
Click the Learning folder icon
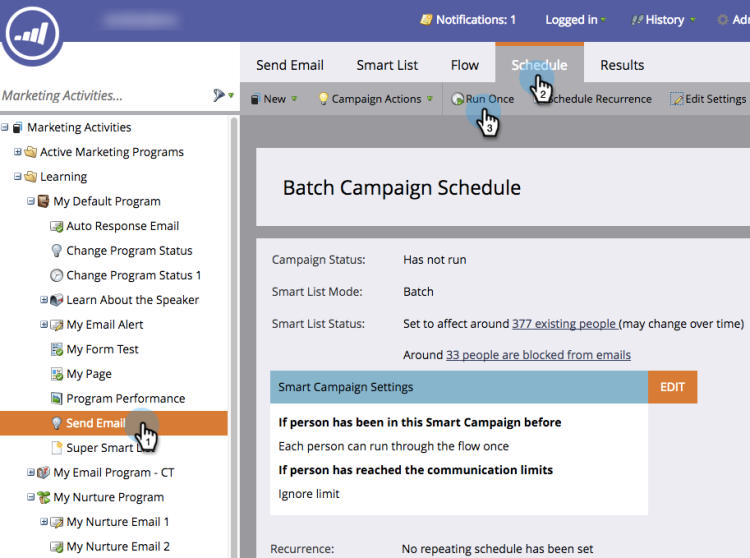(x=31, y=177)
